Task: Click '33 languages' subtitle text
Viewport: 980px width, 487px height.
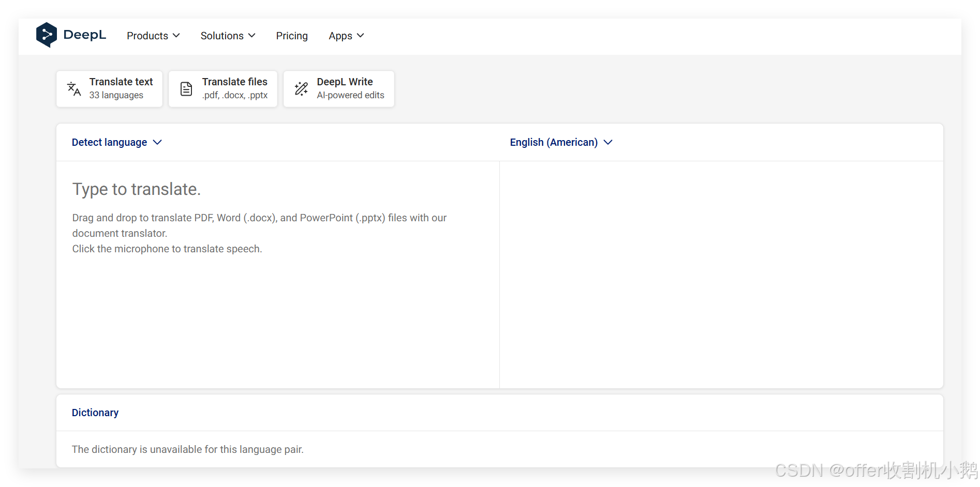Action: 116,95
